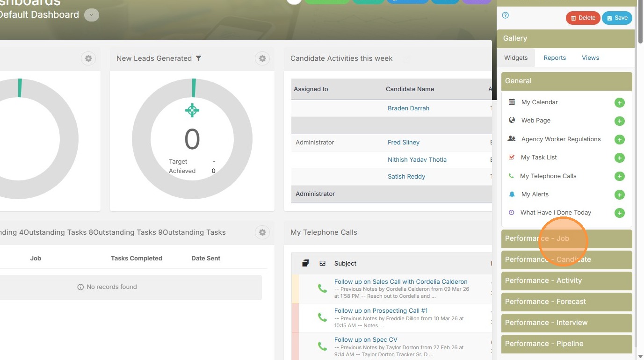This screenshot has height=360, width=644.
Task: Add the My Task List widget
Action: tap(619, 158)
